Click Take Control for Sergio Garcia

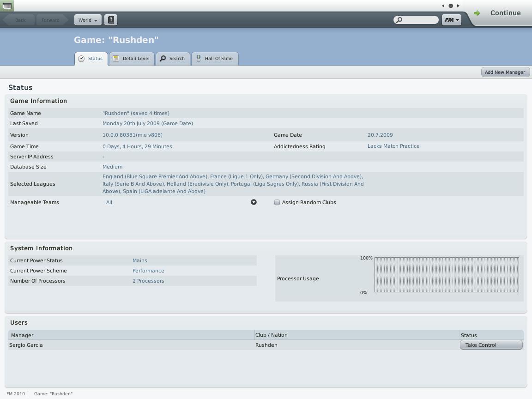click(491, 345)
